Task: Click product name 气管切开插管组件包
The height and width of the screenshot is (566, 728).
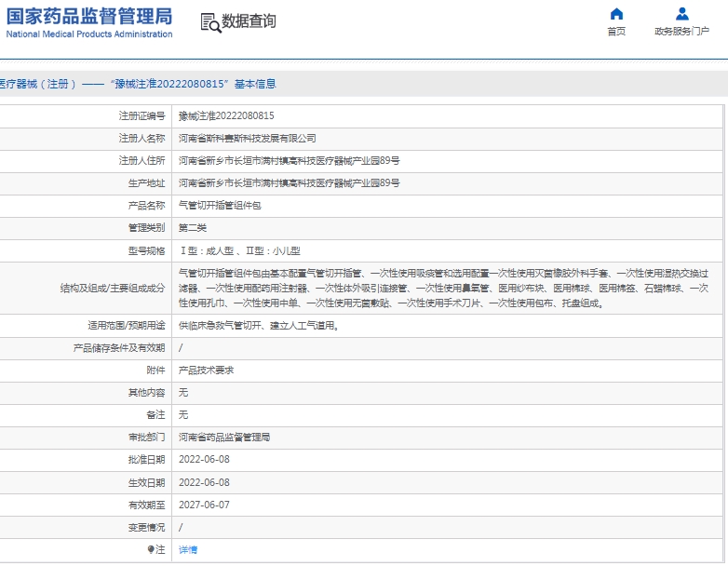Action: (220, 205)
